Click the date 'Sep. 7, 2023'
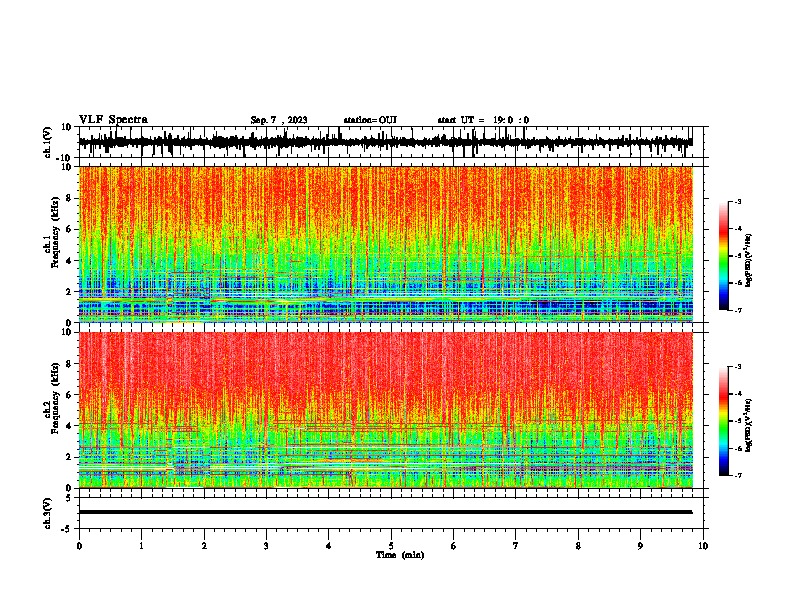792x612 pixels. (x=279, y=120)
